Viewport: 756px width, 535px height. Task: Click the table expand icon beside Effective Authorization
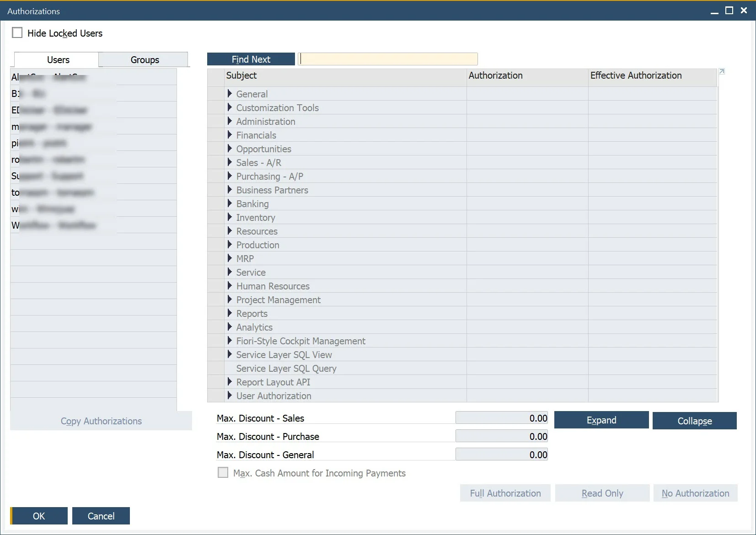coord(722,71)
